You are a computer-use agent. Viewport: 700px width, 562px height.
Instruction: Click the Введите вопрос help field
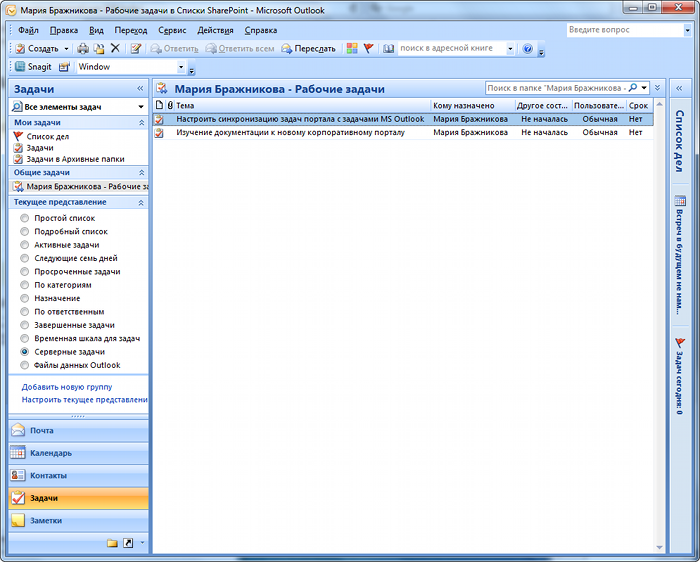pyautogui.click(x=620, y=30)
